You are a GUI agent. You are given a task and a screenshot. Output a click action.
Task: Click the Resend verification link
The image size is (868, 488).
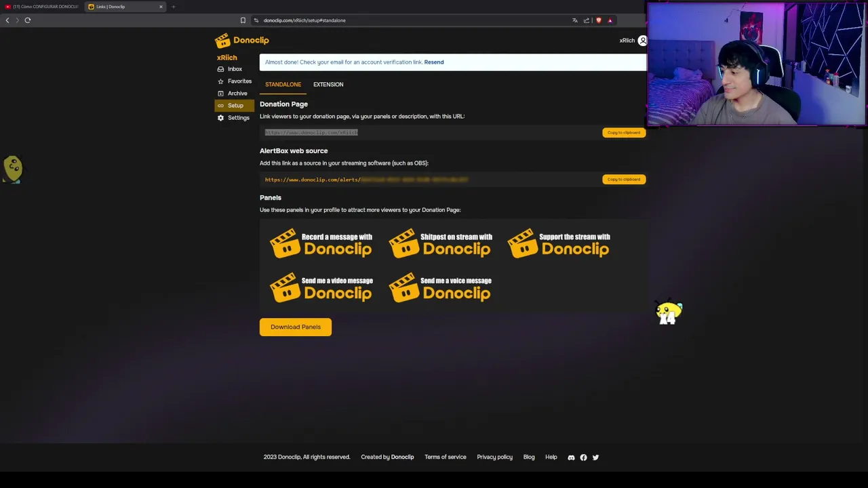click(x=434, y=62)
